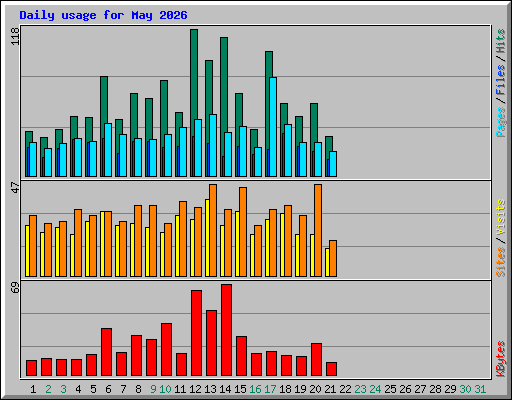Click day label '6' on the x-axis

(108, 389)
